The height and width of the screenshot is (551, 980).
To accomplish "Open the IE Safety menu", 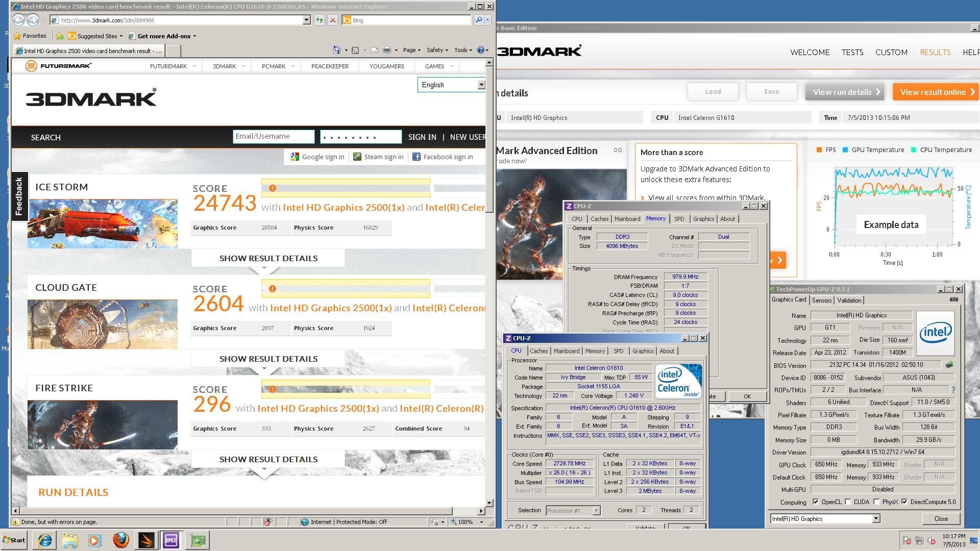I will pos(437,50).
